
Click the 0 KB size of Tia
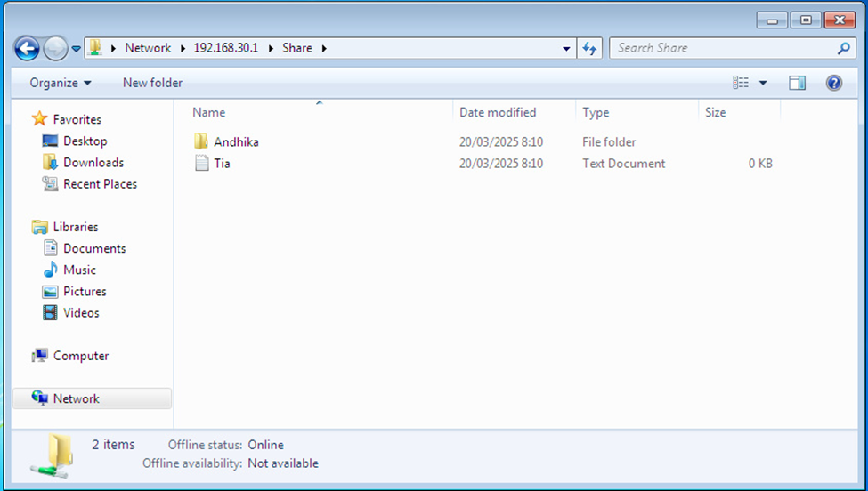point(760,164)
